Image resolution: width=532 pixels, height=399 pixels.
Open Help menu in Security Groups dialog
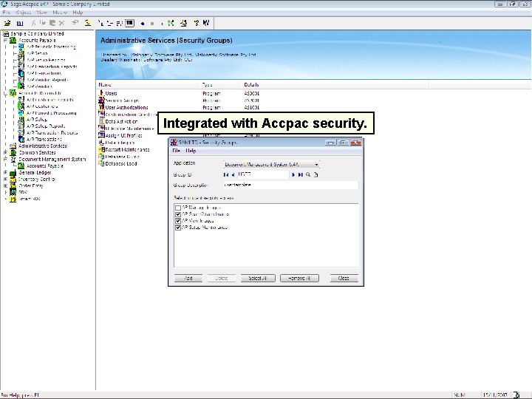pos(191,151)
